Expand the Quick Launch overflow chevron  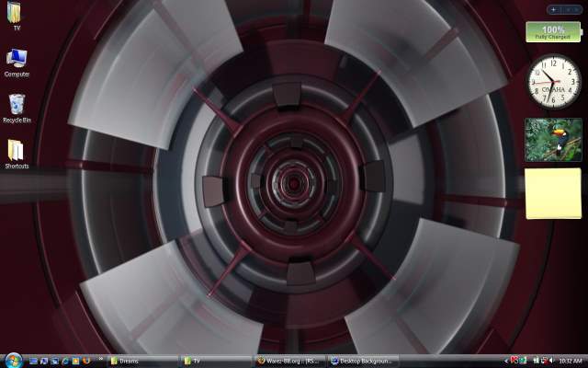pyautogui.click(x=100, y=359)
